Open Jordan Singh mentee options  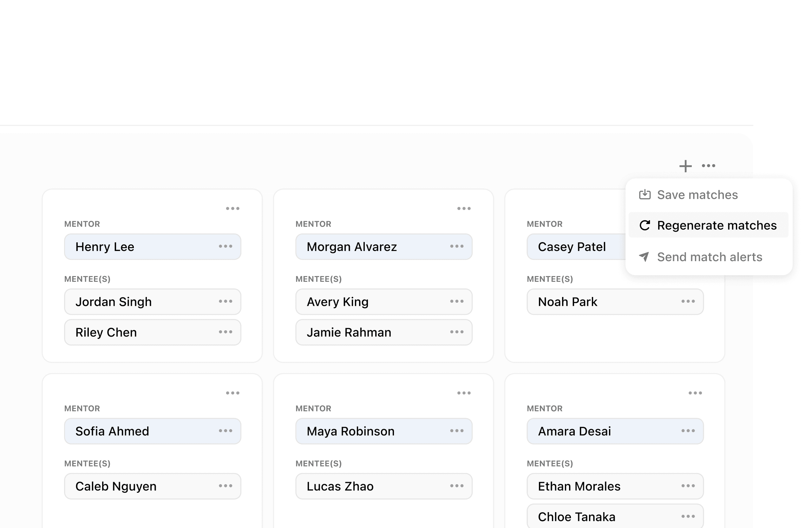(226, 301)
